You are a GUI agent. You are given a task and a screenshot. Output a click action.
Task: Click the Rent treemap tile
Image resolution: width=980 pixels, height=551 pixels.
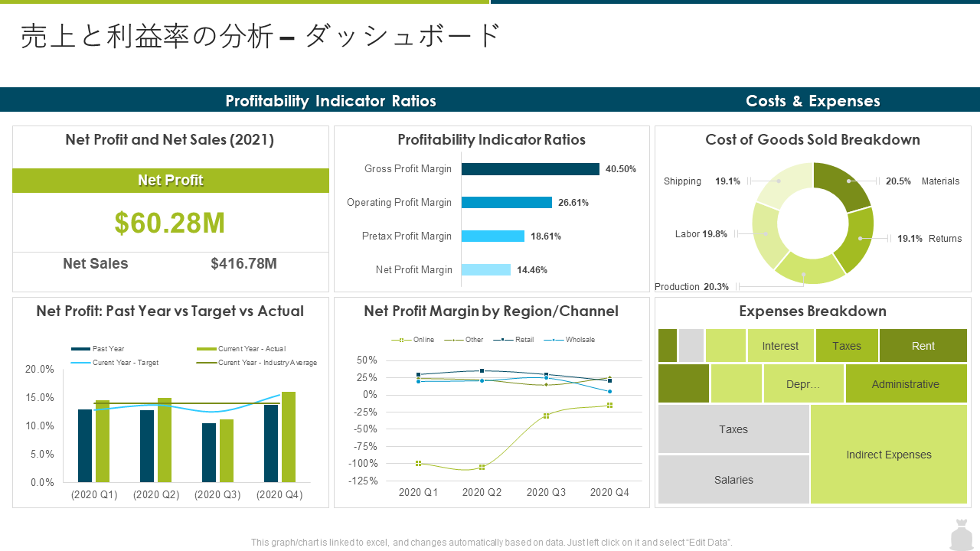pos(923,346)
